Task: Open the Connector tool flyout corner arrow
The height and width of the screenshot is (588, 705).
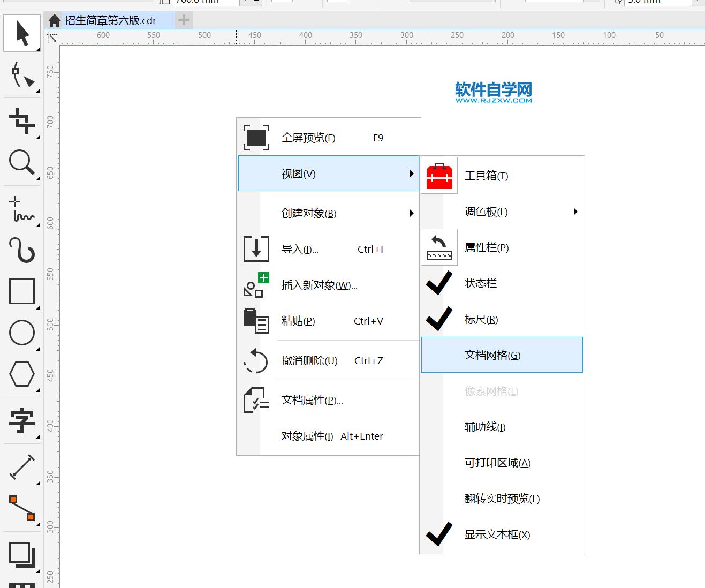Action: click(38, 525)
